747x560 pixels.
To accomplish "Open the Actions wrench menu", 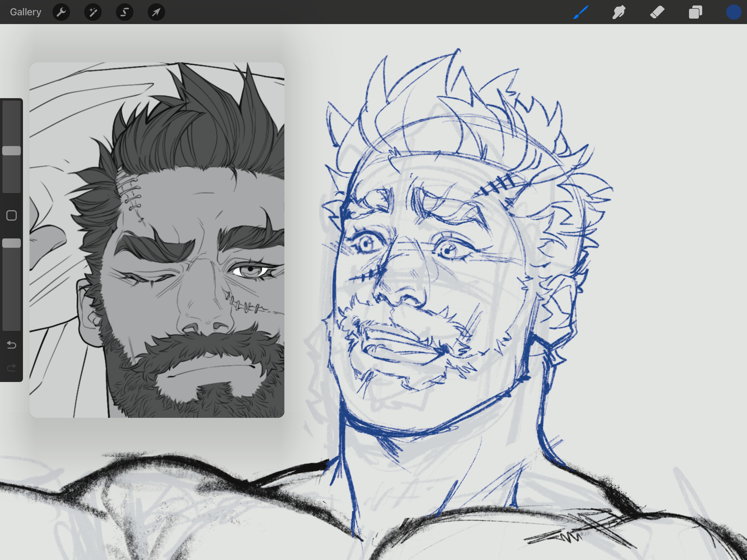I will (x=61, y=12).
